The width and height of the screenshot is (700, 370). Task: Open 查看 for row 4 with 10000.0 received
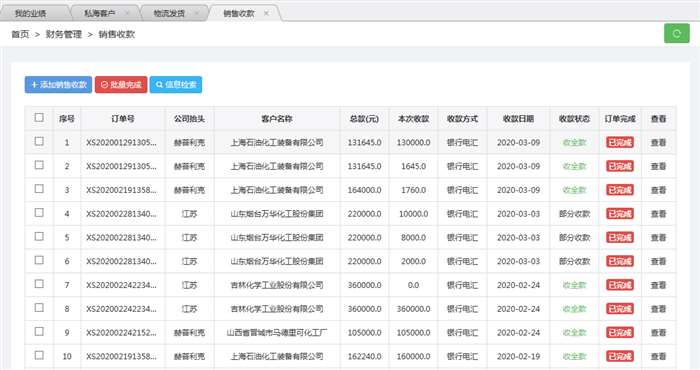click(x=658, y=214)
